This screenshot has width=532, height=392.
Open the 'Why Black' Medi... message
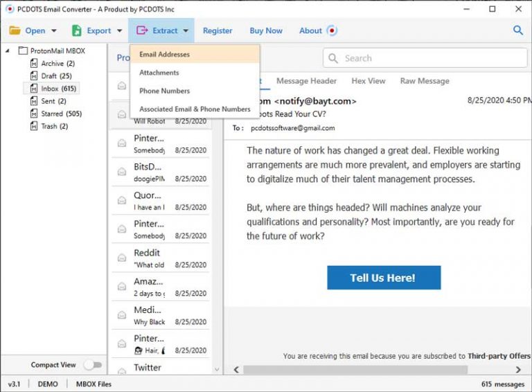[x=161, y=315]
